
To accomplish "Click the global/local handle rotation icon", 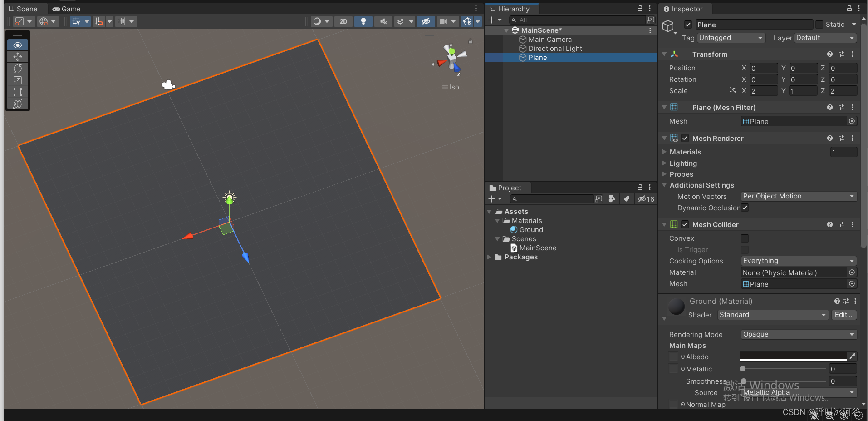I will (44, 21).
